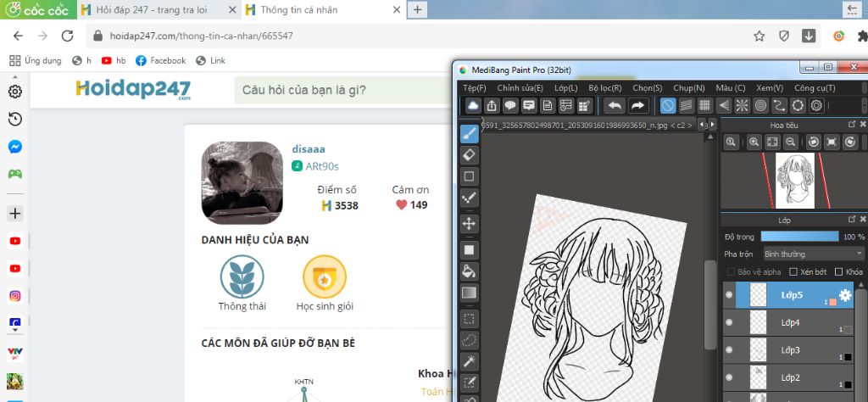Enable radial snap guide
This screenshot has width=868, height=402.
coord(742,105)
